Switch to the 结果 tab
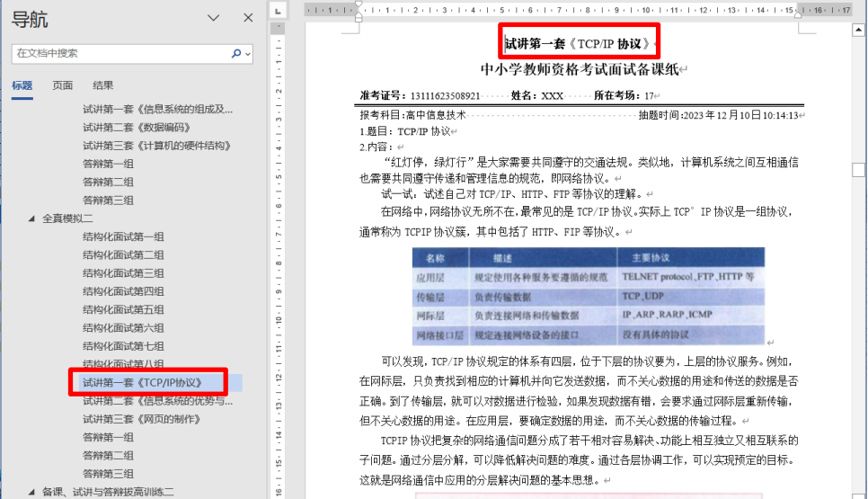Viewport: 868px width, 499px height. [103, 85]
